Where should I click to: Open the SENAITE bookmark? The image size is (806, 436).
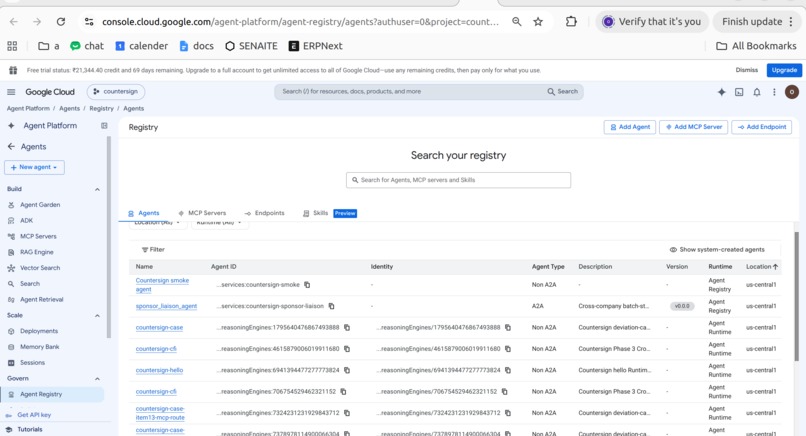coord(251,46)
